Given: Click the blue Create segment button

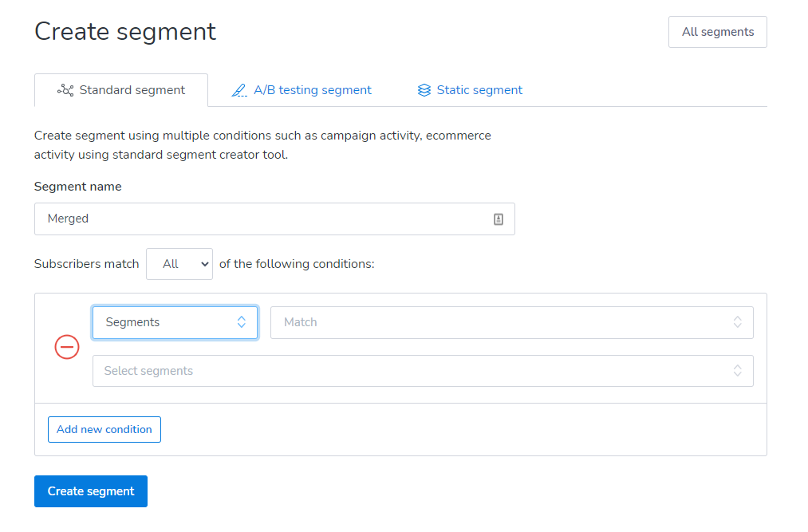Looking at the screenshot, I should [91, 491].
